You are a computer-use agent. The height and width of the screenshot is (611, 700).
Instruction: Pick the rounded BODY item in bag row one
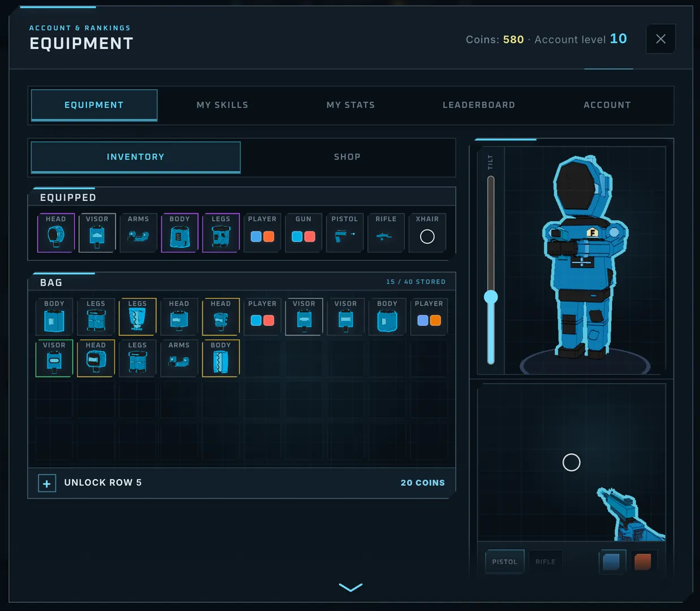387,317
